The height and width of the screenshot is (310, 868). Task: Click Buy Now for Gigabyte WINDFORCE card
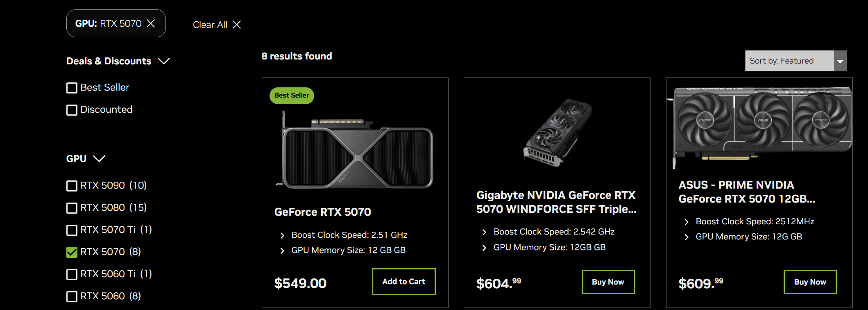point(608,282)
